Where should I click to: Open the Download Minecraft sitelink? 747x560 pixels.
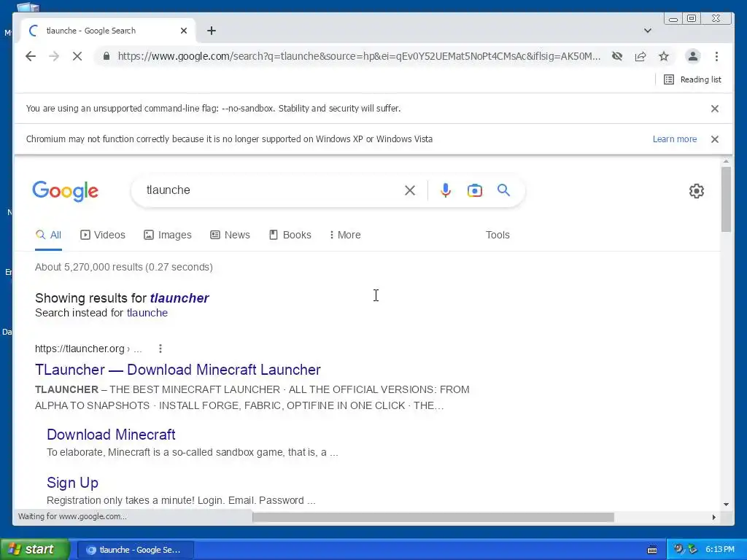pos(111,435)
